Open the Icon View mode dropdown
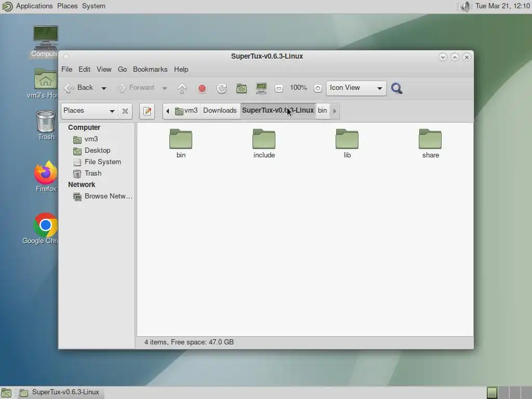 click(x=356, y=88)
